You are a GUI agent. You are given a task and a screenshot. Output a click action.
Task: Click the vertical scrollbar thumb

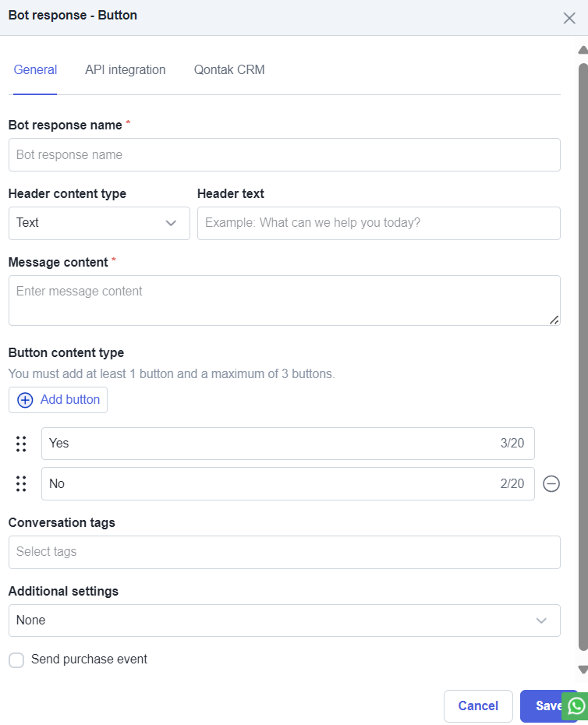pos(583,357)
